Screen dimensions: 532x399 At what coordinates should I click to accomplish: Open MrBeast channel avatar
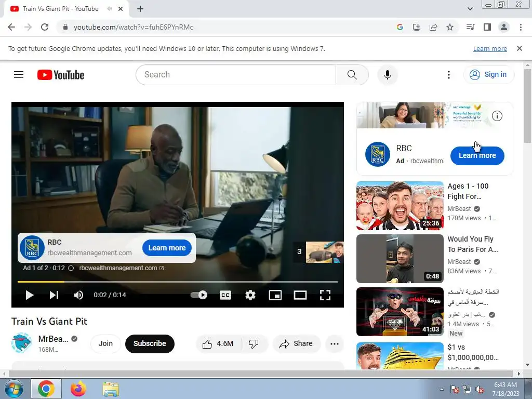click(22, 343)
